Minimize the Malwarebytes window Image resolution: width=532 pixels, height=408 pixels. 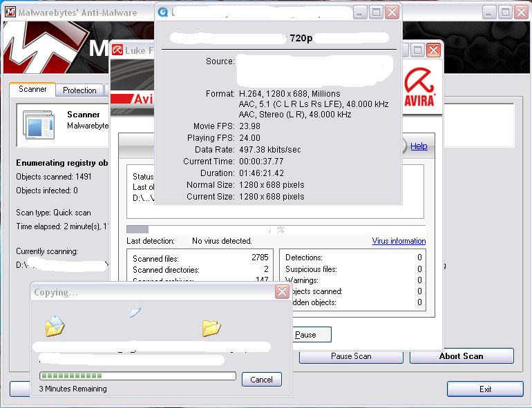click(488, 12)
